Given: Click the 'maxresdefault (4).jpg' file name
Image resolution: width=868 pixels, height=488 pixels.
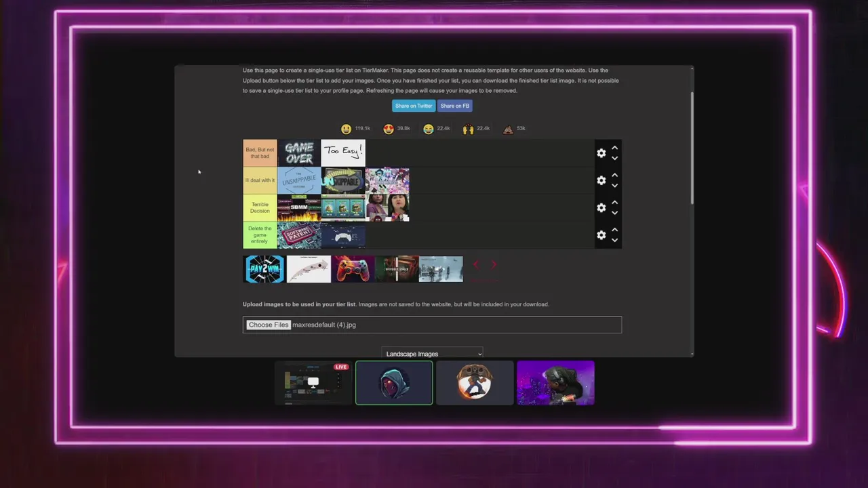Looking at the screenshot, I should tap(324, 325).
